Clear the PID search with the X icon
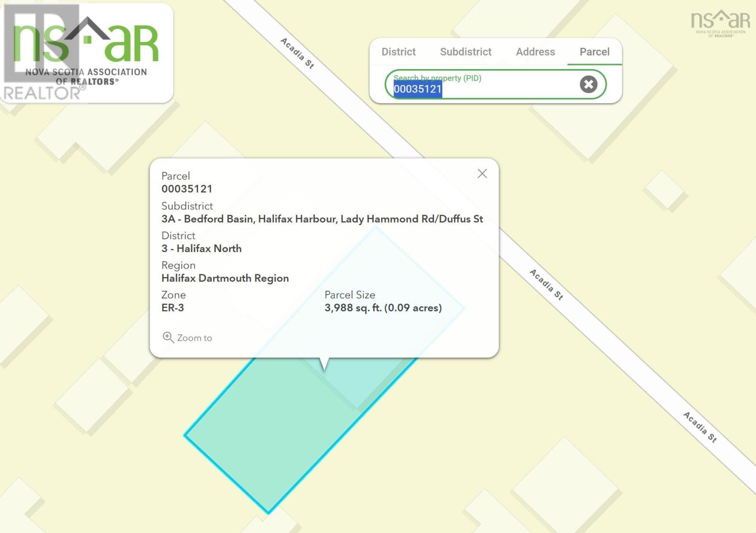Screen dimensions: 756x533 (588, 85)
